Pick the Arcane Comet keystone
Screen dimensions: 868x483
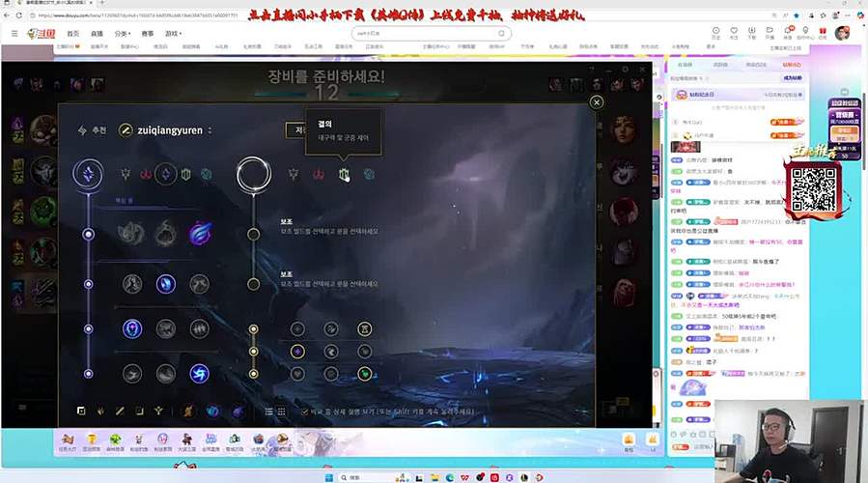165,234
